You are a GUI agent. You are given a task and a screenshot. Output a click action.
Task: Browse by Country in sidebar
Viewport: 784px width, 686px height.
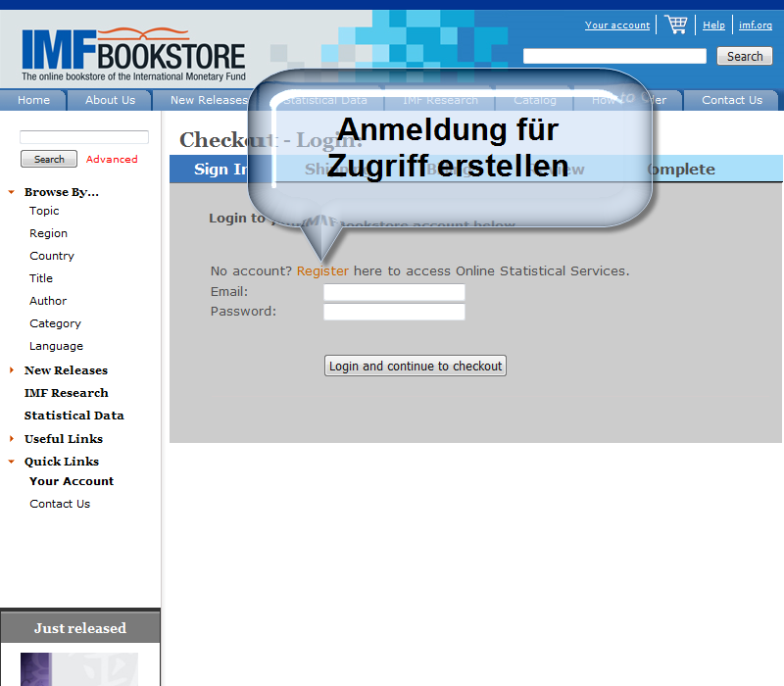tap(52, 256)
